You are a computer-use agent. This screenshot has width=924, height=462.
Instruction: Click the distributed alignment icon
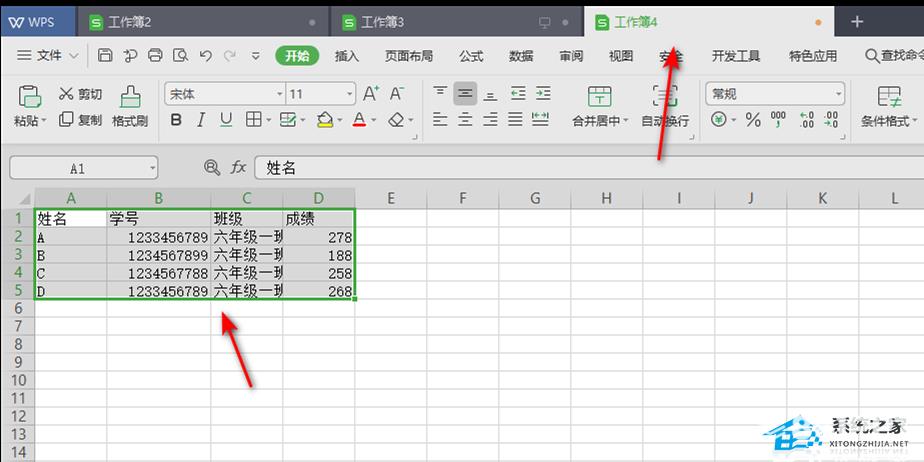click(x=540, y=119)
